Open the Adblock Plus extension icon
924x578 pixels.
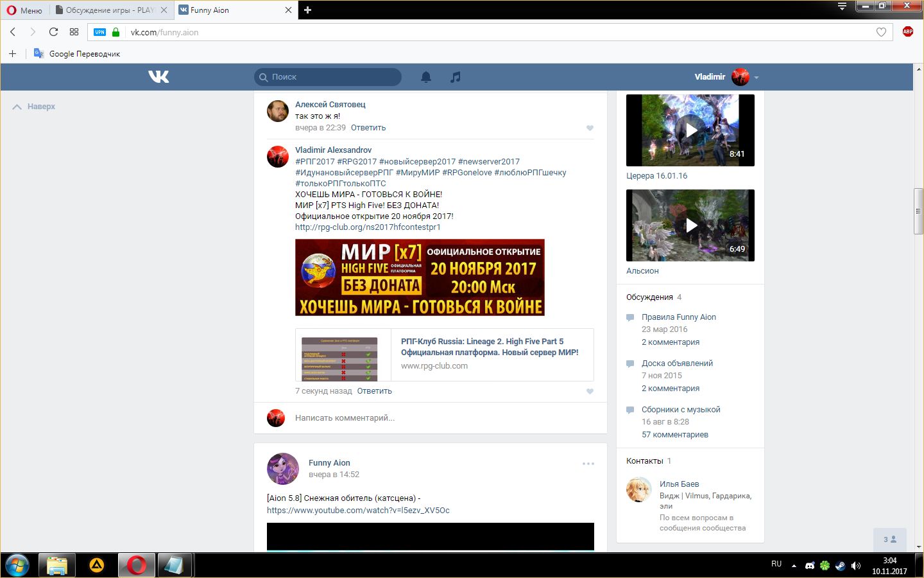click(907, 32)
